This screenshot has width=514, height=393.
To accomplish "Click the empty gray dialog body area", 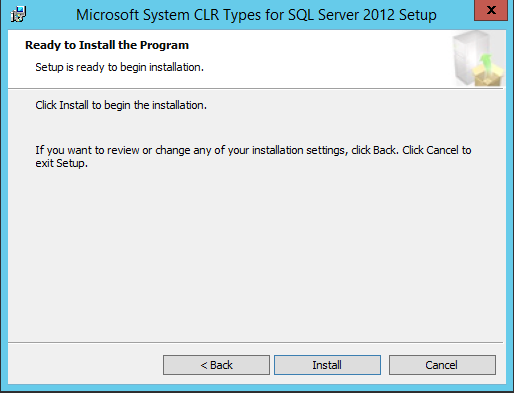I will click(255, 253).
